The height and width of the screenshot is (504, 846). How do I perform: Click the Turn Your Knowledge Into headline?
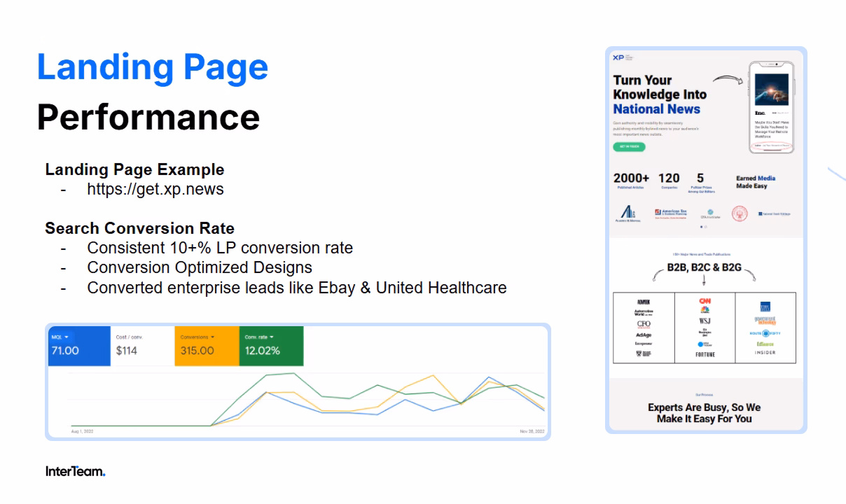tap(660, 94)
